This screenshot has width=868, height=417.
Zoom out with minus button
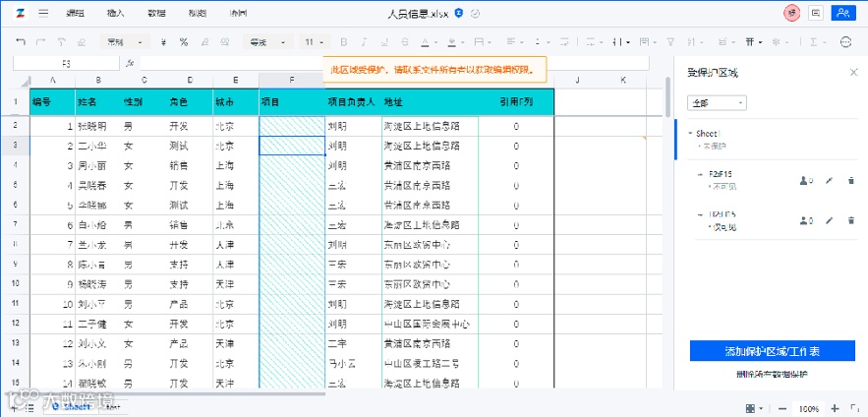click(781, 409)
